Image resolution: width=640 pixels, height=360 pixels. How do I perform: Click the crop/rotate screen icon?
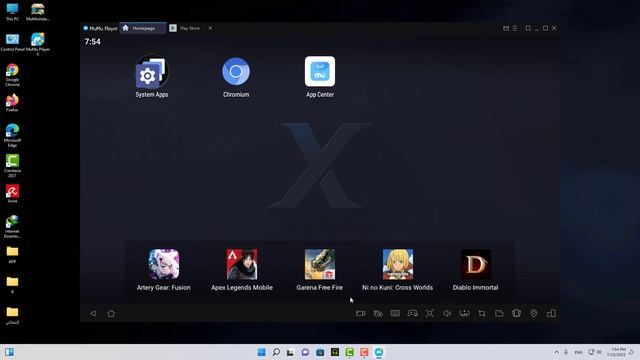pyautogui.click(x=482, y=313)
